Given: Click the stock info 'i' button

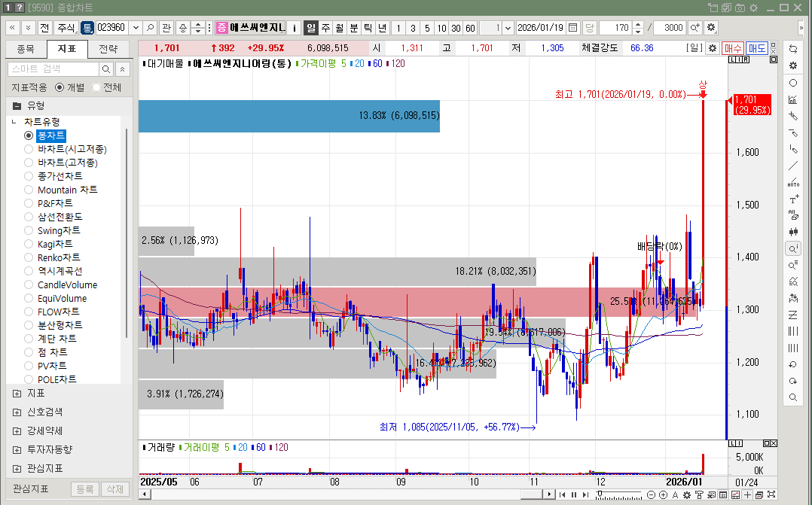Looking at the screenshot, I should (294, 28).
